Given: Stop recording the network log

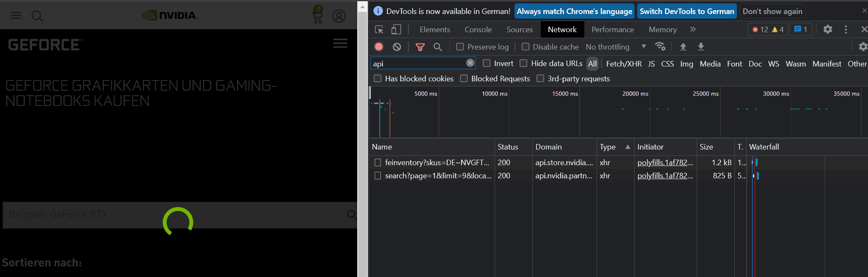Looking at the screenshot, I should pos(379,47).
